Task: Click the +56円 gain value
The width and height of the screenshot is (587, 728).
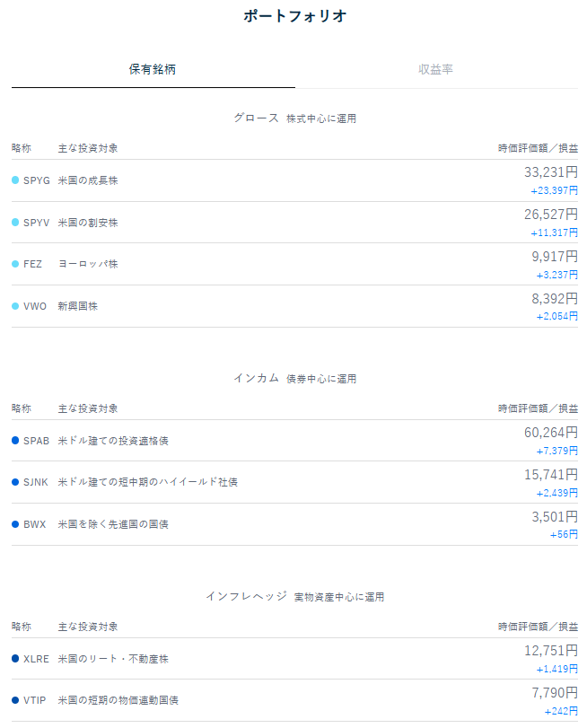Action: (x=565, y=535)
